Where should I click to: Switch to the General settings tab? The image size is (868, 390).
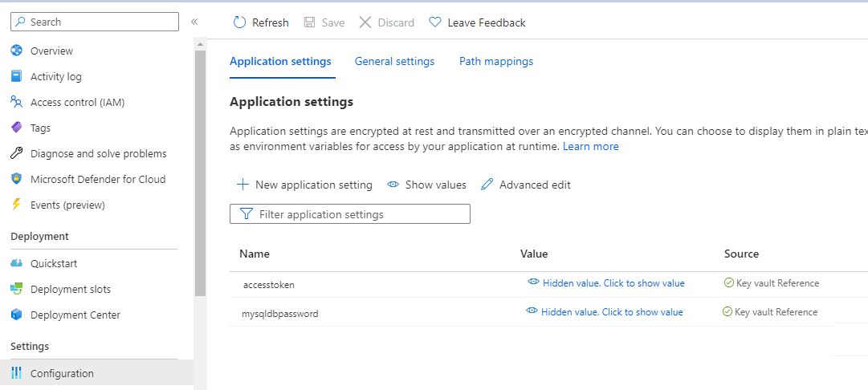(395, 62)
